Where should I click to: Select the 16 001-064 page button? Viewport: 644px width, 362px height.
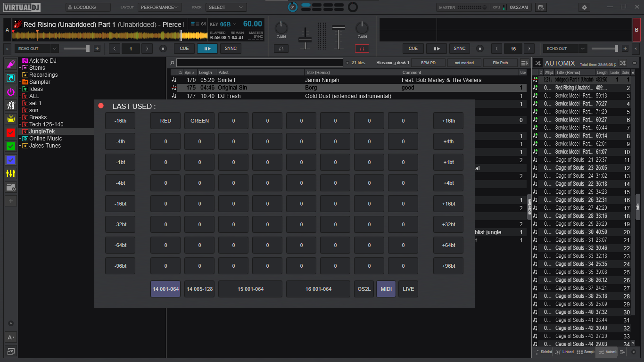pos(318,289)
